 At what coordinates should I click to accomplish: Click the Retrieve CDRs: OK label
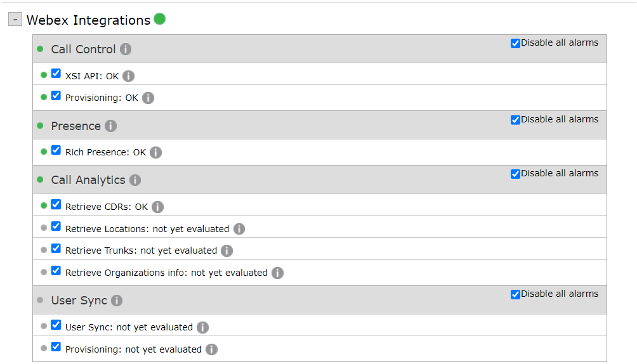(106, 207)
